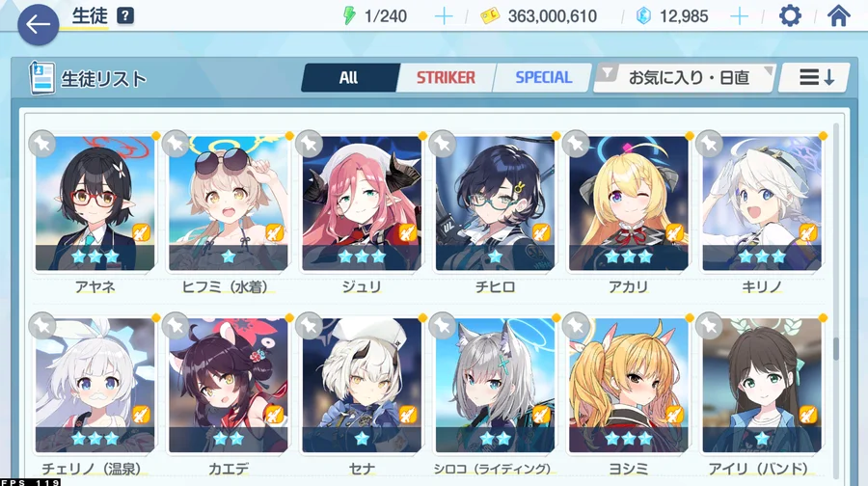Return to the home screen icon
This screenshot has width=868, height=486.
[838, 16]
